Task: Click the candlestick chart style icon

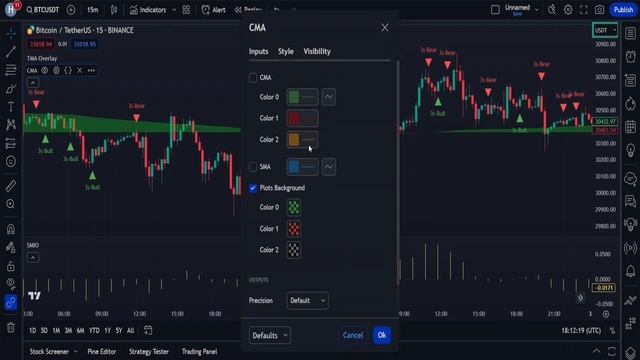Action: (x=113, y=10)
